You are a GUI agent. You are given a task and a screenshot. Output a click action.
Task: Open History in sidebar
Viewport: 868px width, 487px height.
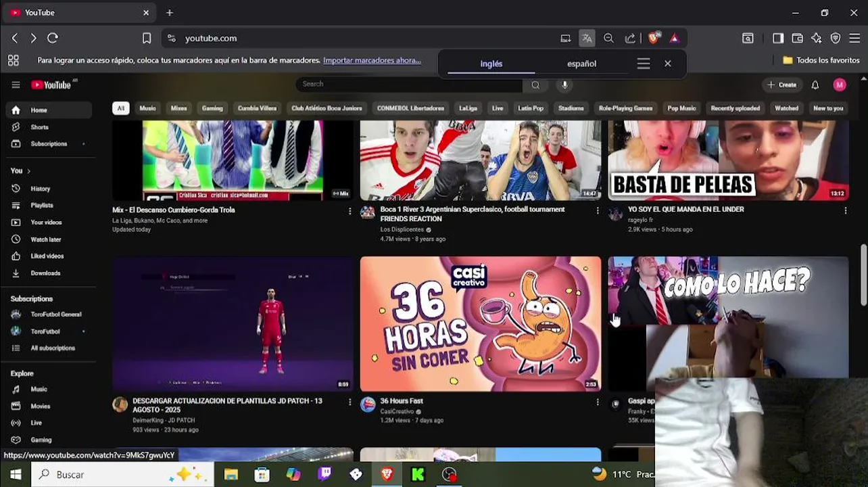[49, 189]
